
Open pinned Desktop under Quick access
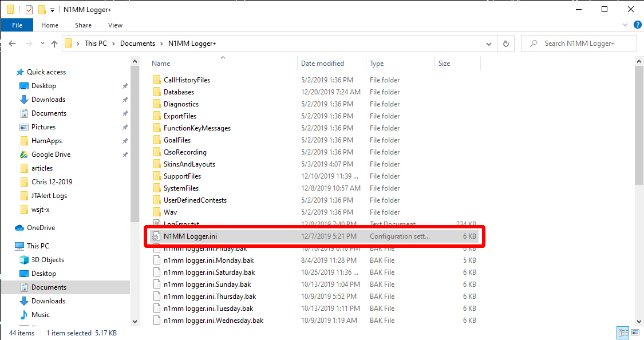point(44,86)
